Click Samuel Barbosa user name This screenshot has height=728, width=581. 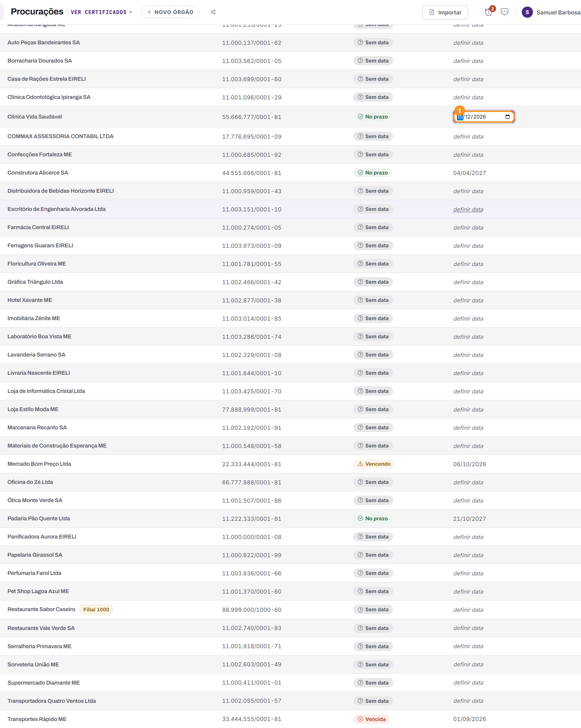[558, 13]
